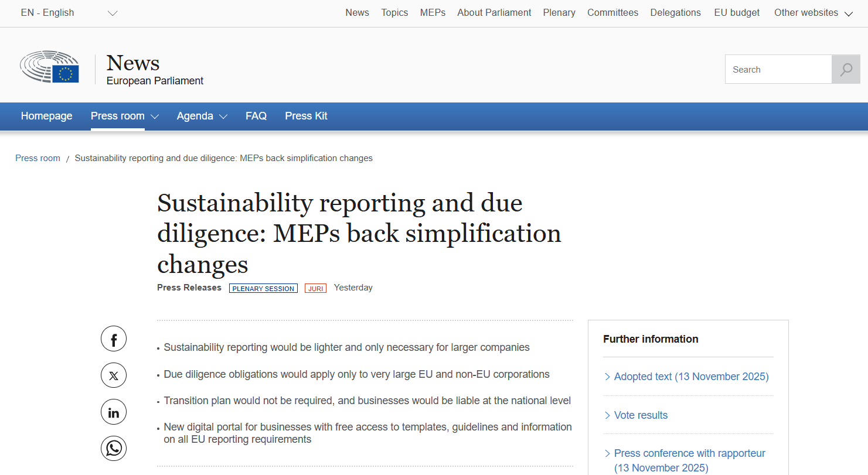Click the JURI committee tag
868x475 pixels.
tap(315, 288)
